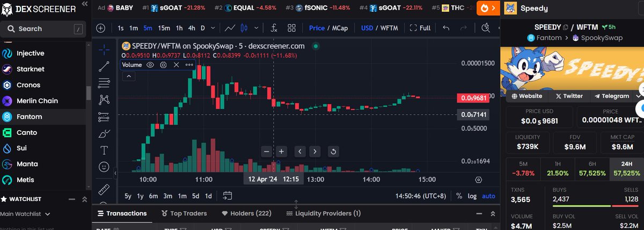Screen dimensions: 644x230
Task: Open the chart style dropdown arrow
Action: click(x=258, y=28)
